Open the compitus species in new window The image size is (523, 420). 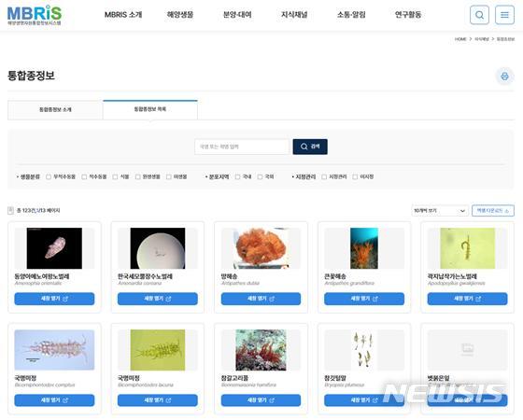pyautogui.click(x=54, y=400)
